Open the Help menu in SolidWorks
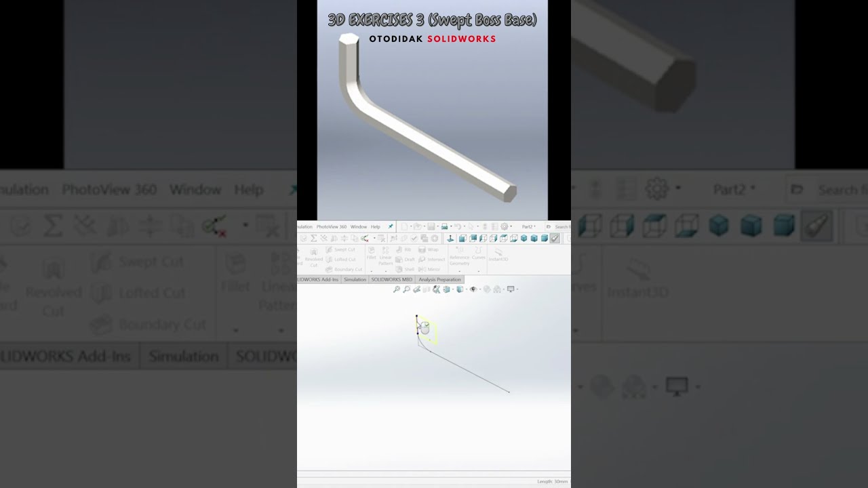The height and width of the screenshot is (488, 868). [x=376, y=226]
